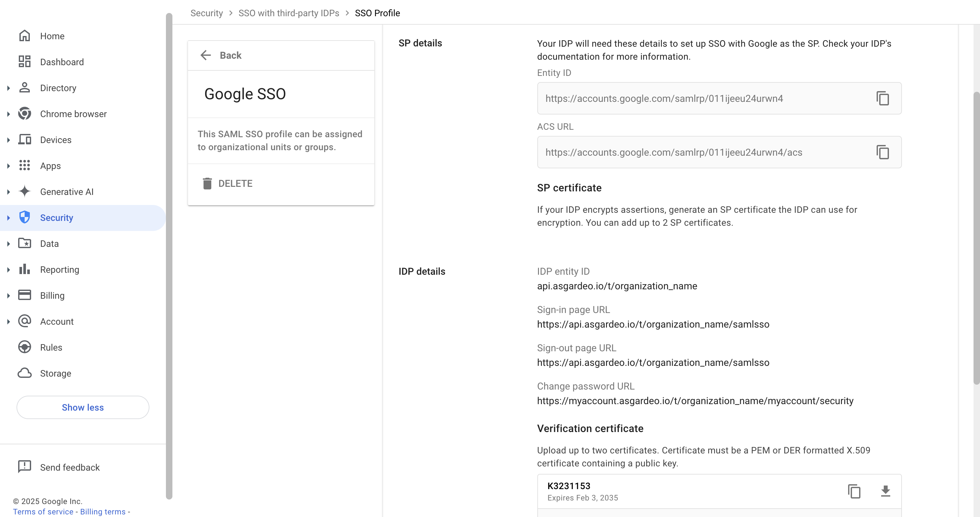
Task: Expand the Directory menu arrow
Action: click(x=8, y=88)
